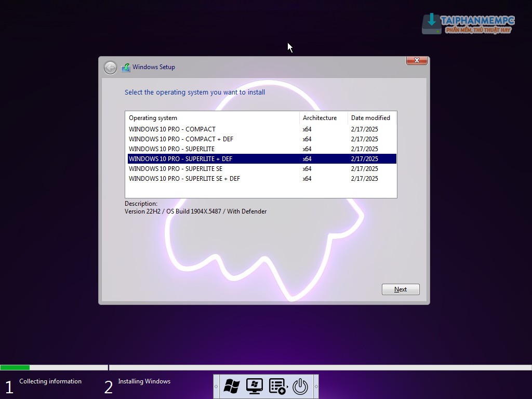The height and width of the screenshot is (399, 532).
Task: Select WINDOWS 10 PRO - COMPACT + DEF
Action: click(181, 139)
